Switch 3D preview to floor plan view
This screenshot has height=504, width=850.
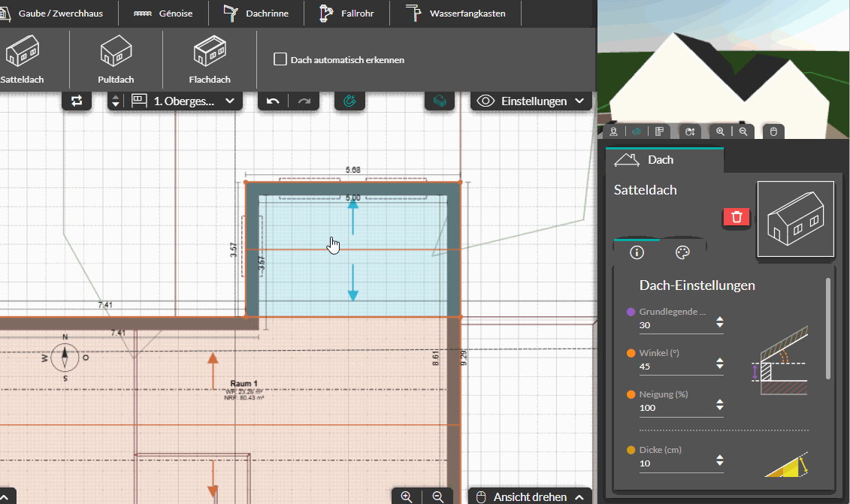coord(660,131)
